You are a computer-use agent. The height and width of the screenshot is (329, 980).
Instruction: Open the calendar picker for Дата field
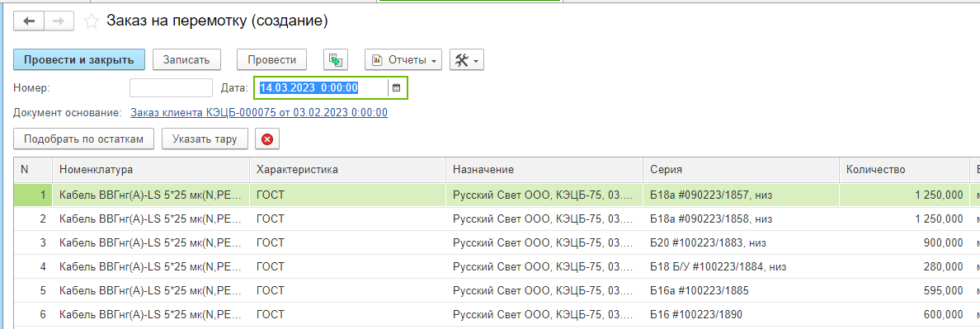click(x=396, y=88)
